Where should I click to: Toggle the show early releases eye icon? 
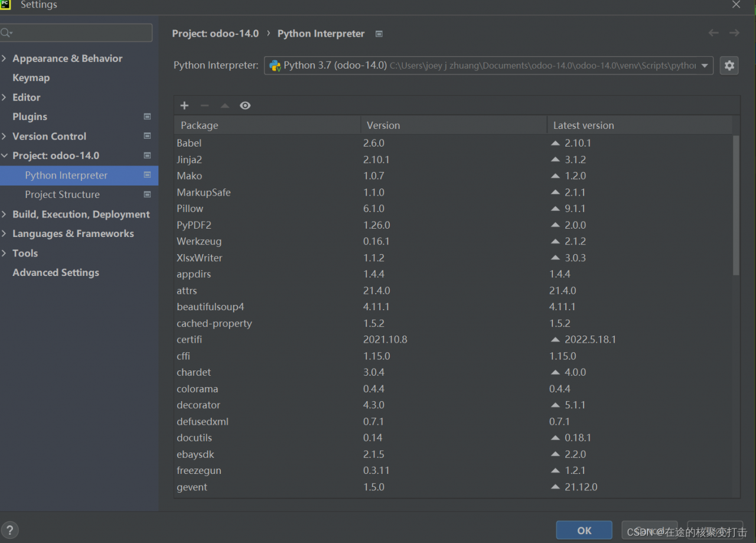click(x=245, y=105)
